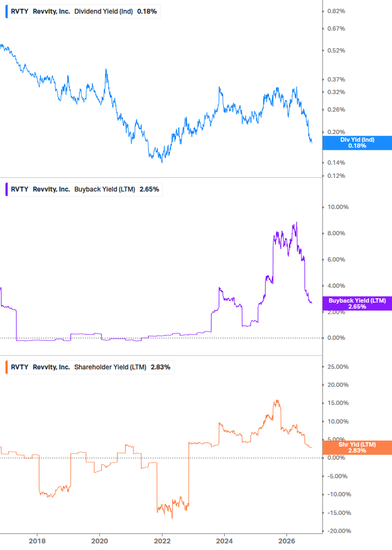Screen dimensions: 392x550
Task: Click the 6.00% buyback yield axis label
Action: click(x=336, y=259)
